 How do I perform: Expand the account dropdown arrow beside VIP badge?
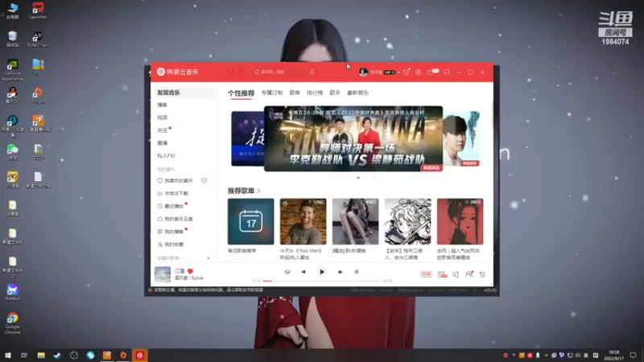point(398,72)
